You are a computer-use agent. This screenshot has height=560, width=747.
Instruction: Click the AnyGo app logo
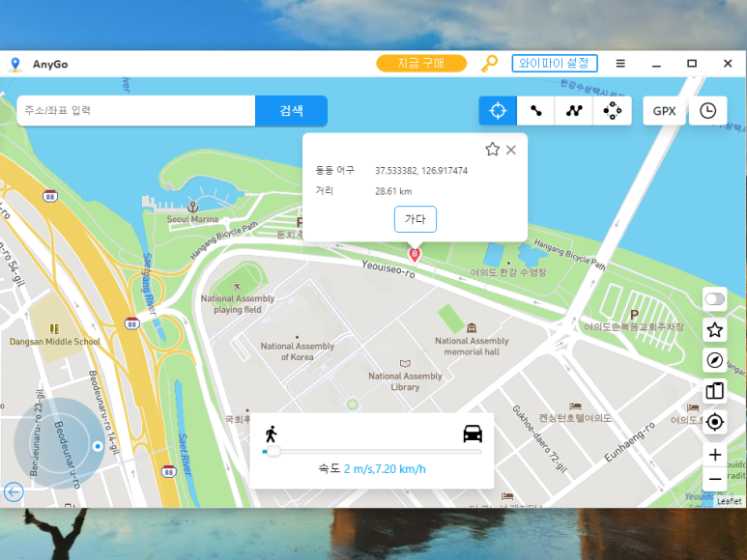tap(15, 64)
